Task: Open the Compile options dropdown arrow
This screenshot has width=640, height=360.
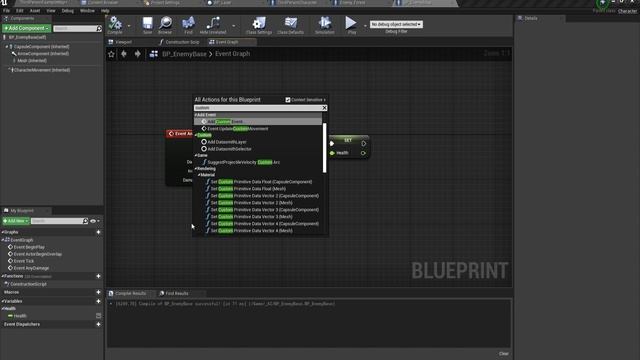Action: coord(129,26)
